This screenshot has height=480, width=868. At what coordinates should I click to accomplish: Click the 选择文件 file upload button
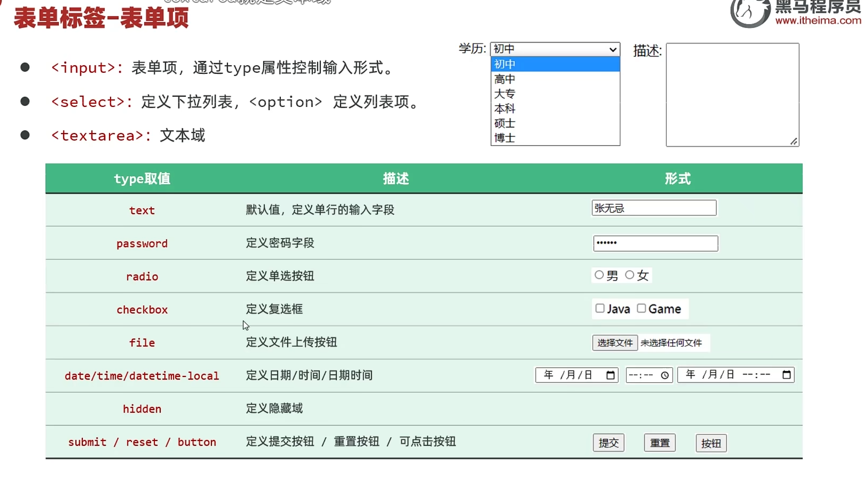[615, 343]
